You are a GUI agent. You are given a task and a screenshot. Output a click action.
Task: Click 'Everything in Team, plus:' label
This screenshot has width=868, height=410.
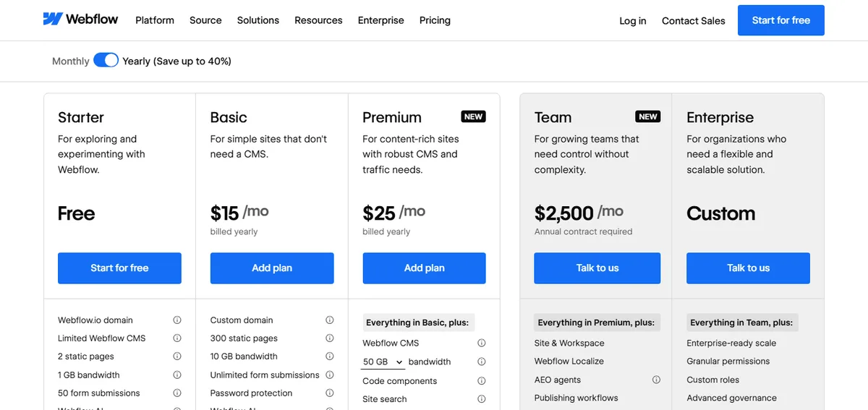coord(741,323)
